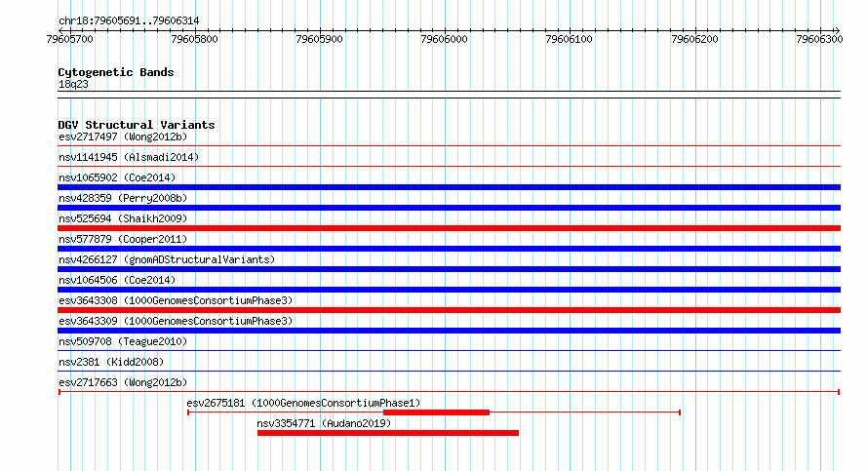
Task: Click the thin blue line under nsv2381
Action: [x=449, y=372]
